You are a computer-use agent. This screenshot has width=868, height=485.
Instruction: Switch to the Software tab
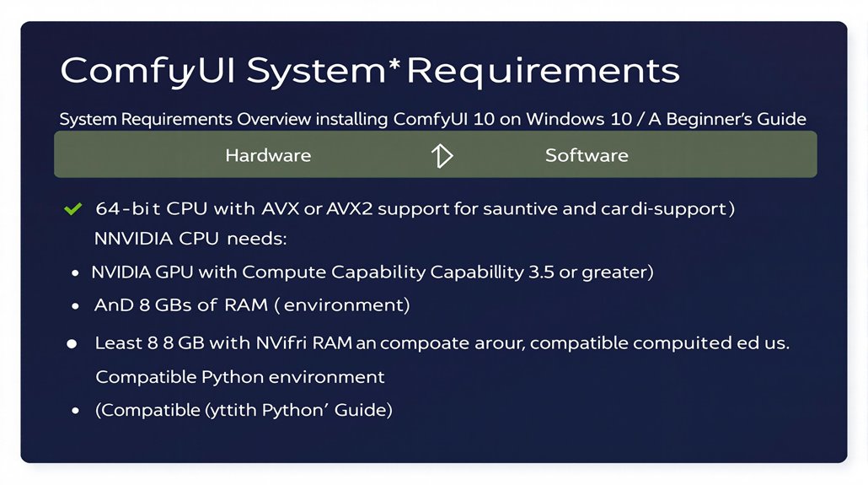pyautogui.click(x=587, y=155)
